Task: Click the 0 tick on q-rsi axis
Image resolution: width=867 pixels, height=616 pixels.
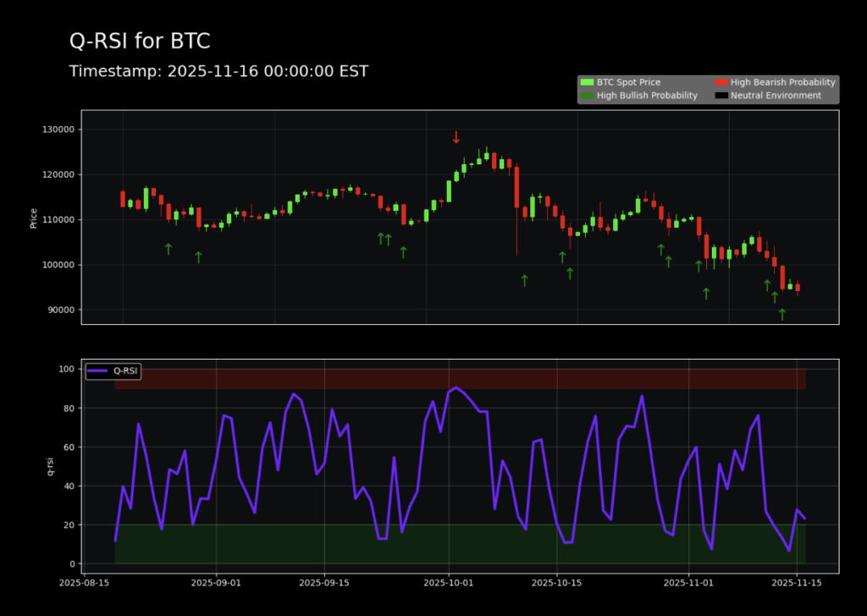Action: [x=72, y=564]
